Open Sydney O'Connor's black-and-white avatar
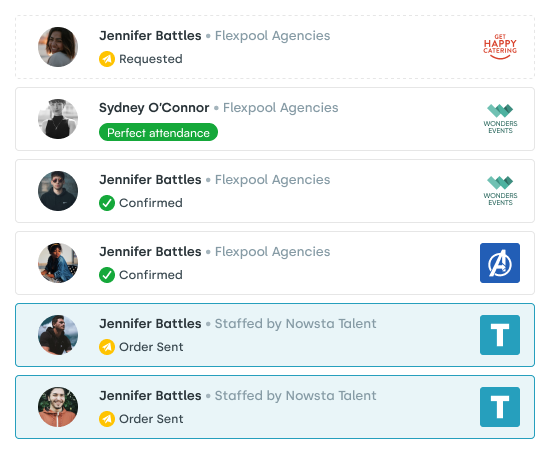550x450 pixels. tap(58, 119)
